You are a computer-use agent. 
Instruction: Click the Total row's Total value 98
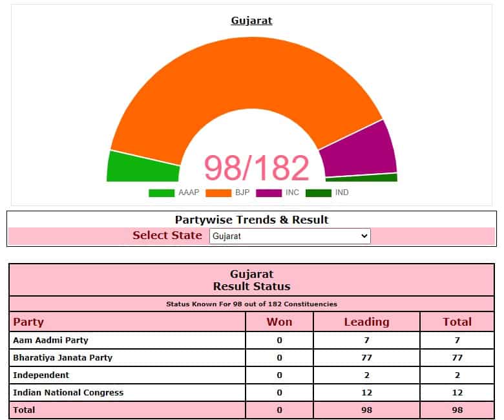click(x=457, y=410)
